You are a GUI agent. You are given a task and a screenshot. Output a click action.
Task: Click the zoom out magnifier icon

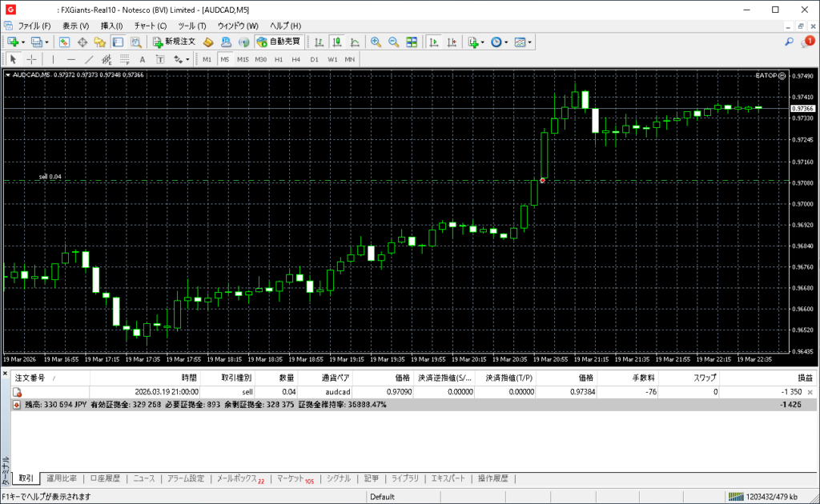(393, 42)
